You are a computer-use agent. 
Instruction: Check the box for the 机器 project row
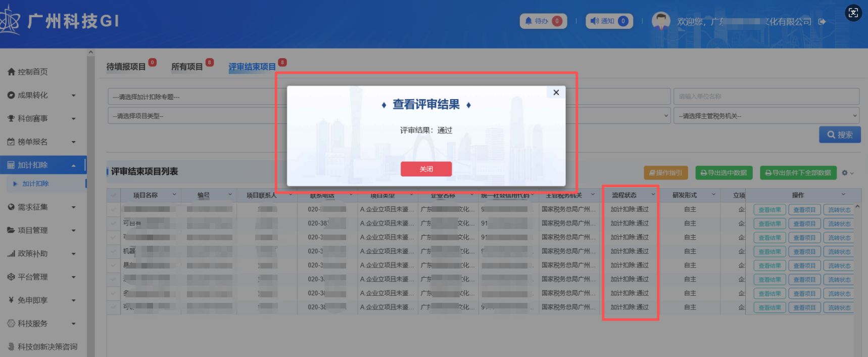click(113, 251)
